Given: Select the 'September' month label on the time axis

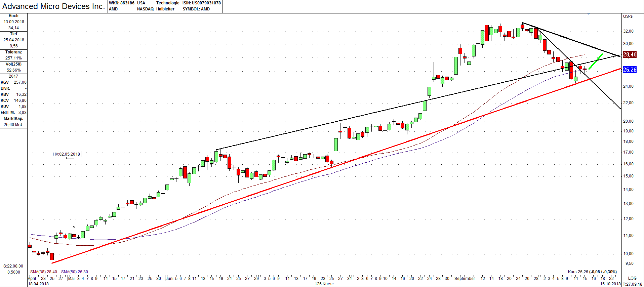Looking at the screenshot, I should tap(465, 278).
